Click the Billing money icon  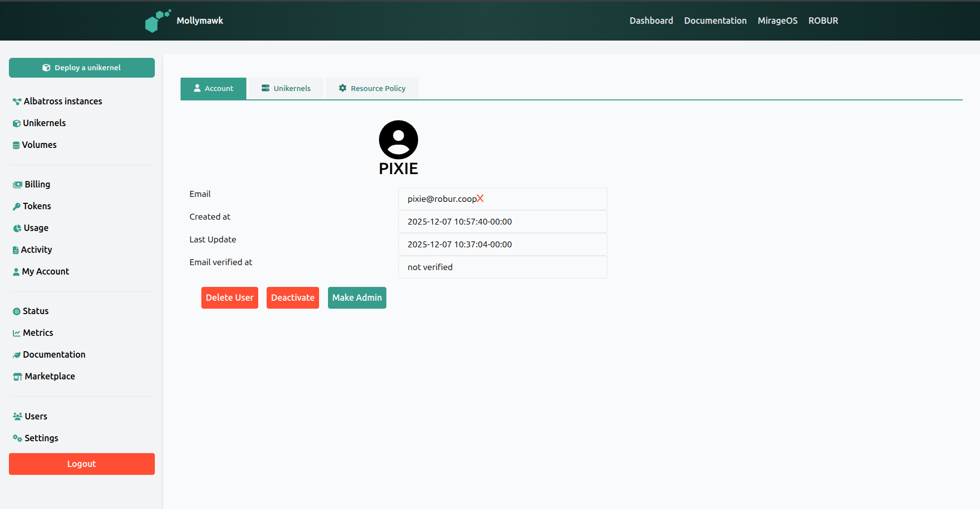pyautogui.click(x=18, y=185)
